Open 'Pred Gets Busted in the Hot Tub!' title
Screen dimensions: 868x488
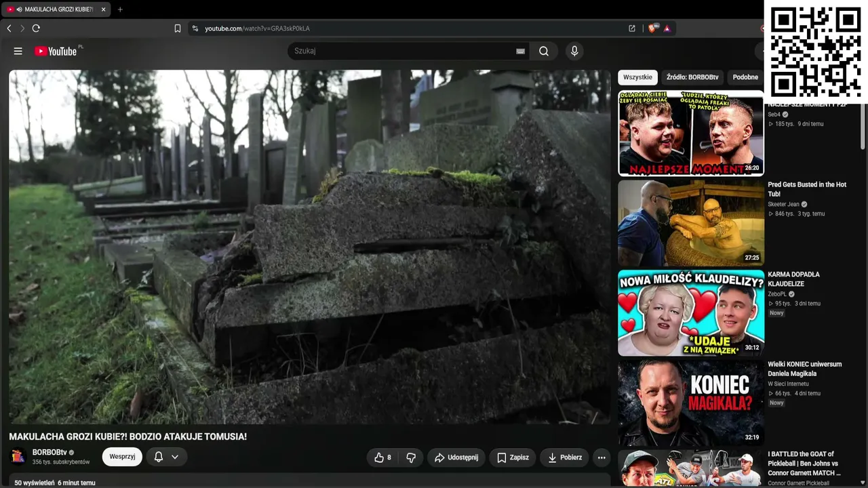point(807,189)
